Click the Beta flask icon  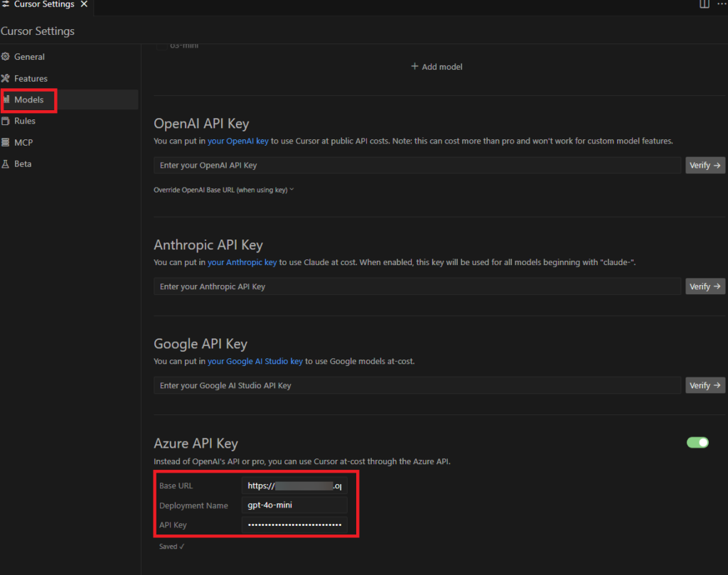6,163
